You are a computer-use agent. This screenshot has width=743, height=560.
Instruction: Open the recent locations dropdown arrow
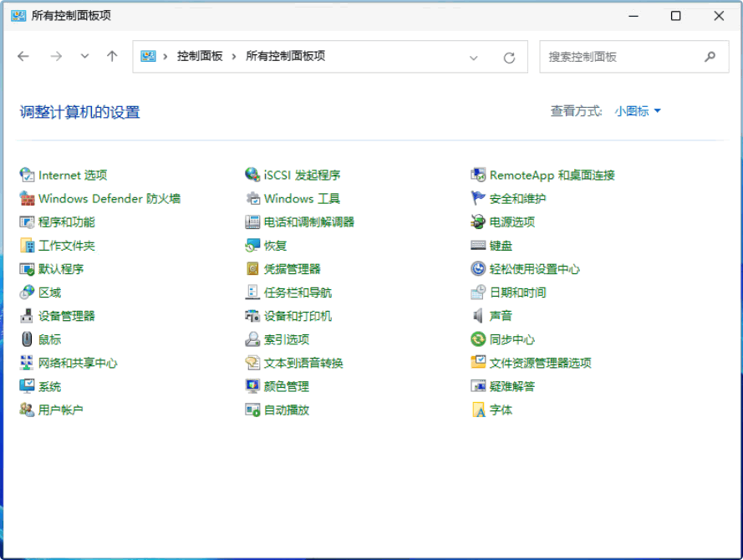84,56
